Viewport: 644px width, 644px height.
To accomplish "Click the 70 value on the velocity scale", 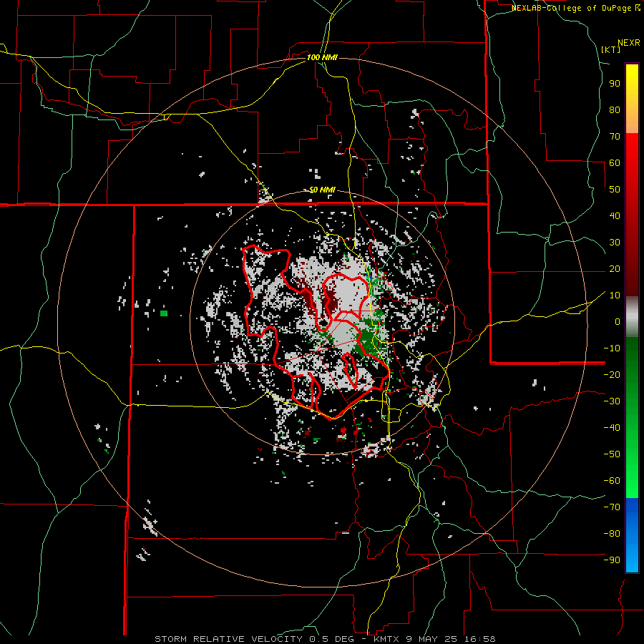I will (615, 137).
